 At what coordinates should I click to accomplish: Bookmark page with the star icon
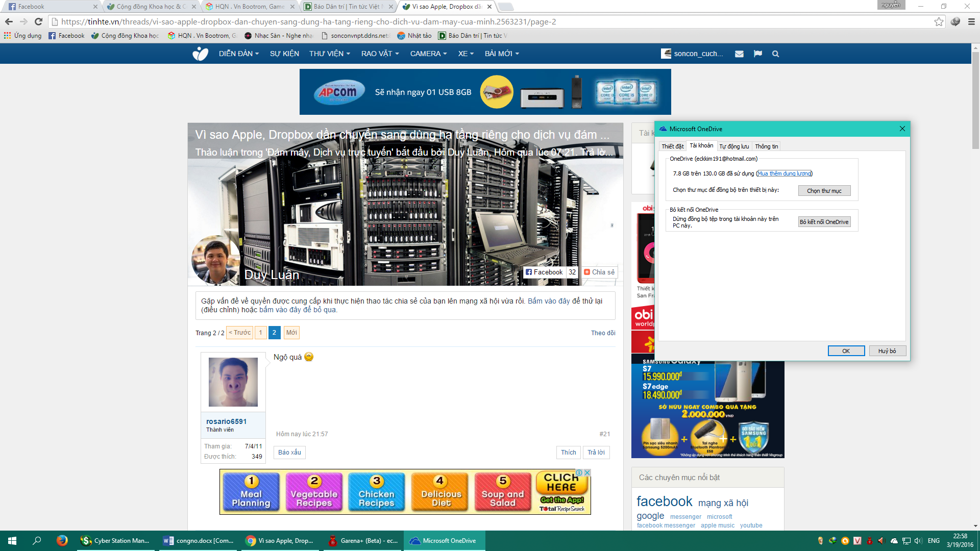(x=939, y=21)
